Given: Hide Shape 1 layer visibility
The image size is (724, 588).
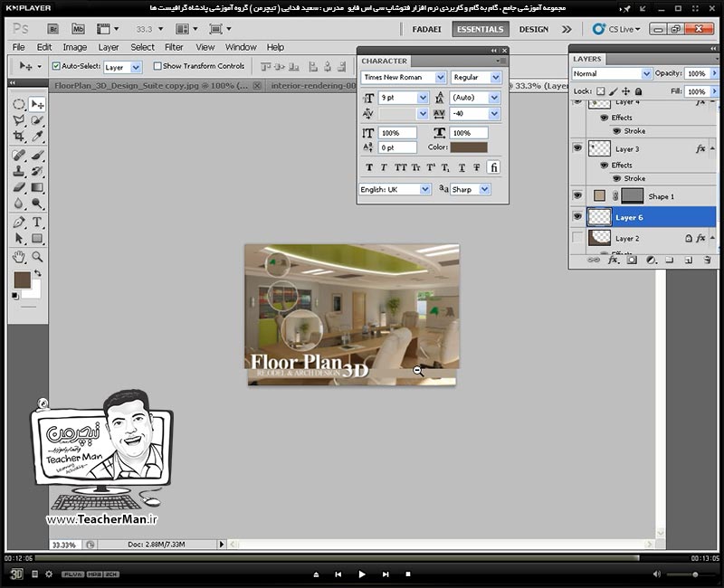Looking at the screenshot, I should pos(577,195).
